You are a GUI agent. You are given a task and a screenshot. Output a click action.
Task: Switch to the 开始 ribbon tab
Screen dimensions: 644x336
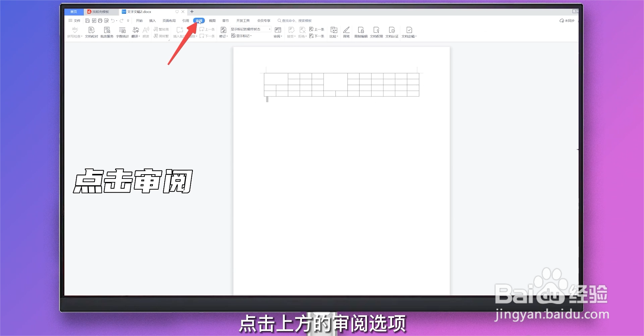click(x=139, y=21)
